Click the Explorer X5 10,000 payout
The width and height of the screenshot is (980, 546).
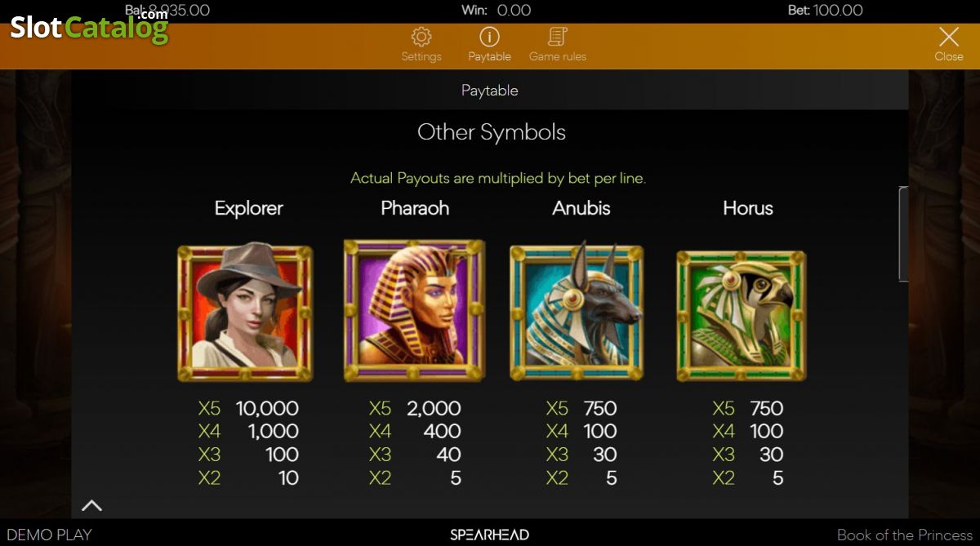click(248, 408)
